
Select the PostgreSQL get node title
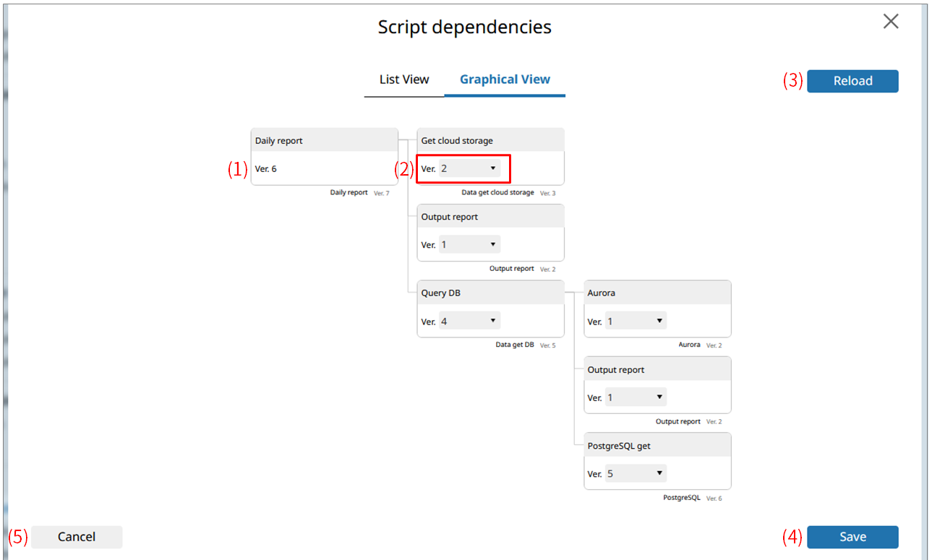click(619, 446)
